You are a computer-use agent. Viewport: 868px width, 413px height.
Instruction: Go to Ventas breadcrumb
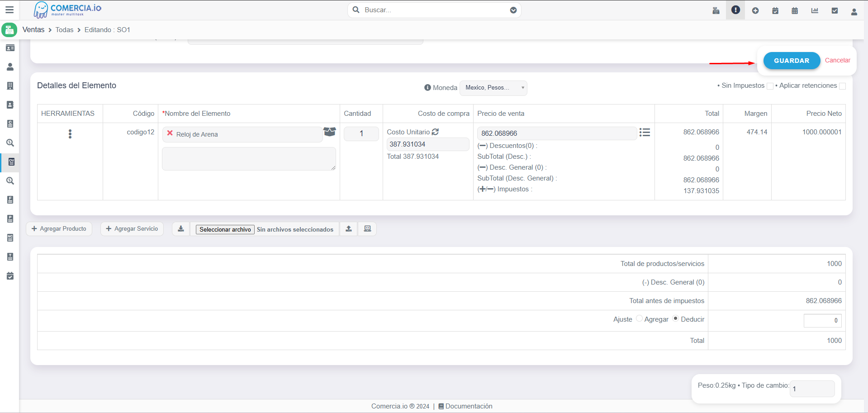(x=33, y=30)
